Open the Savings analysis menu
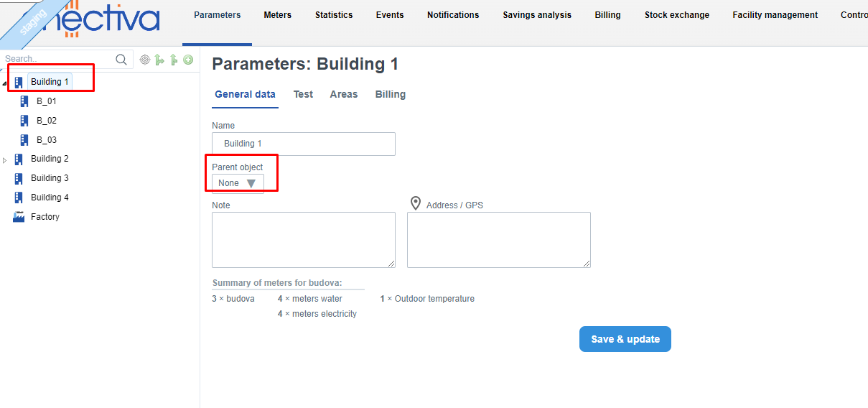 point(537,15)
